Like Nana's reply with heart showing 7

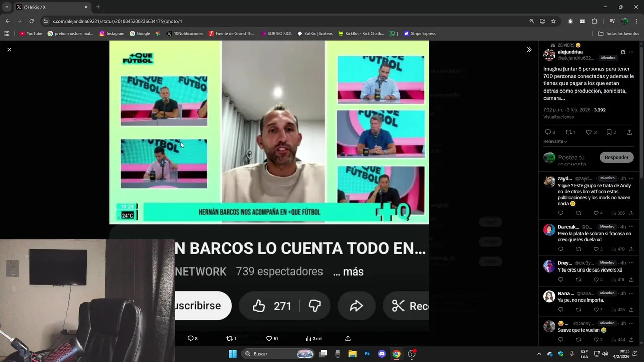tap(598, 310)
